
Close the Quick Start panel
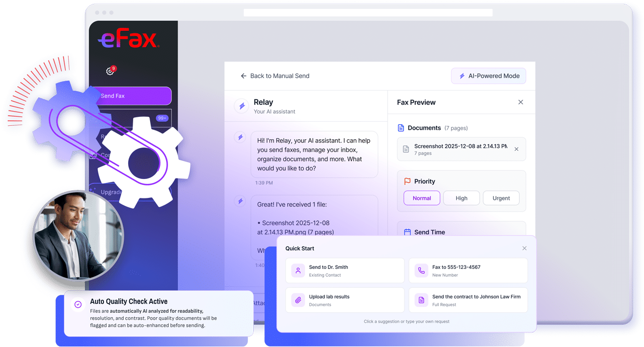coord(524,248)
